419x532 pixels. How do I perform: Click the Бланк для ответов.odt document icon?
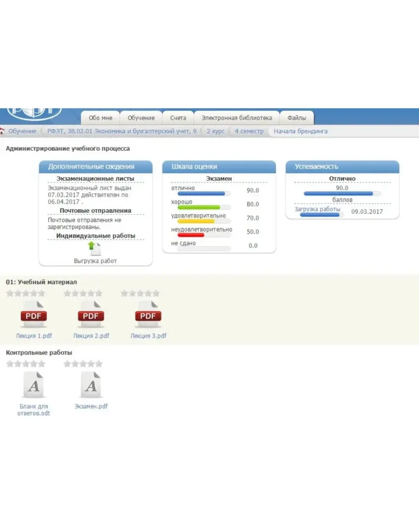pos(34,385)
